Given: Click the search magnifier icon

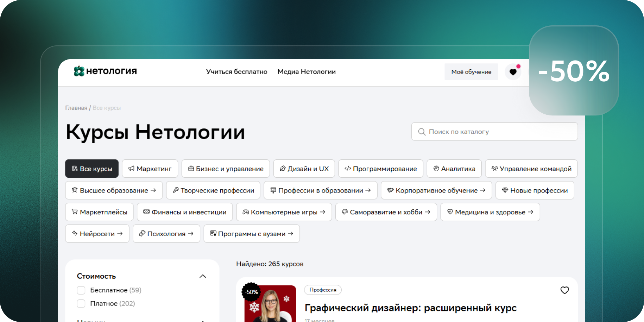Looking at the screenshot, I should tap(422, 132).
